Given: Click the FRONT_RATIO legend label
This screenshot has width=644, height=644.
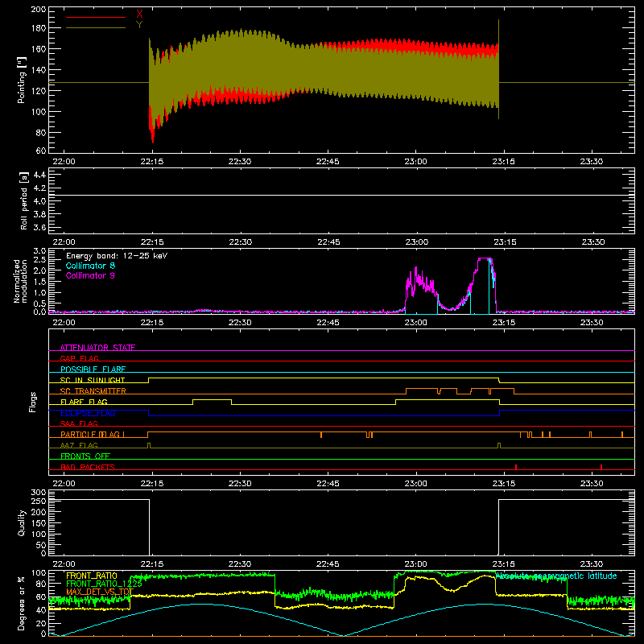Looking at the screenshot, I should pos(92,576).
